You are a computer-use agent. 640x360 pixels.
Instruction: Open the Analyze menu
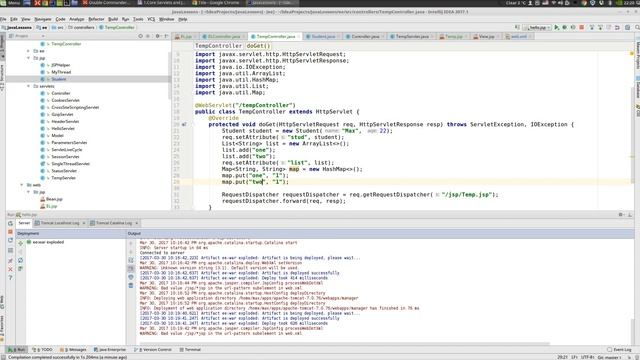(x=76, y=19)
